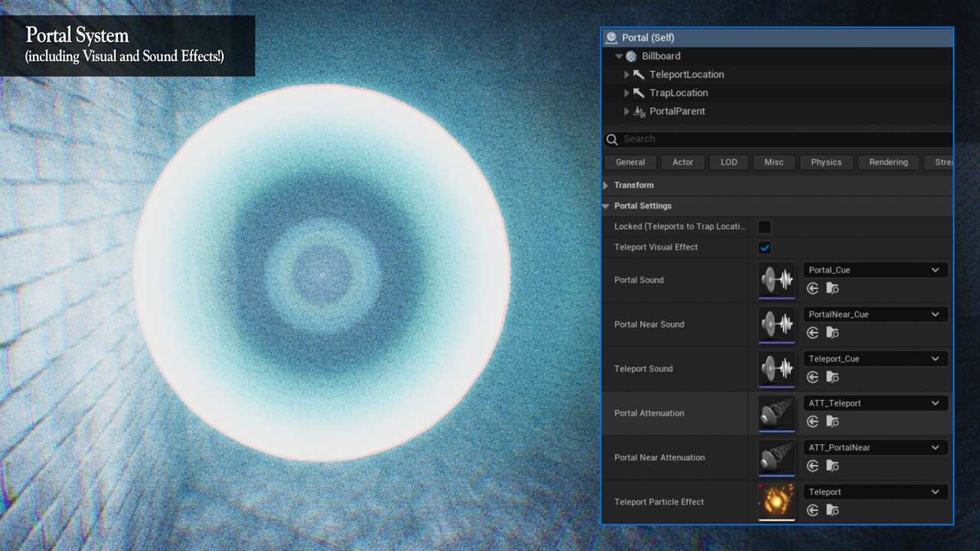Image resolution: width=980 pixels, height=551 pixels.
Task: Select the TrapLocation component in tree
Action: pos(678,93)
